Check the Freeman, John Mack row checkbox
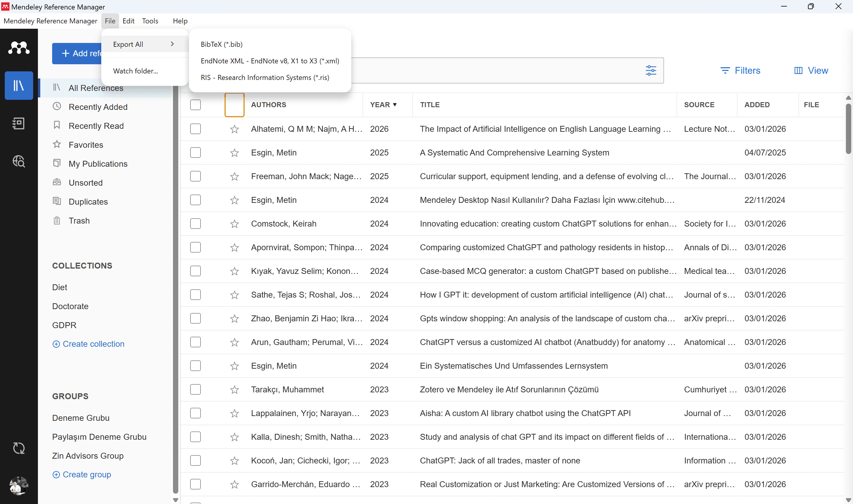This screenshot has height=504, width=853. [195, 176]
